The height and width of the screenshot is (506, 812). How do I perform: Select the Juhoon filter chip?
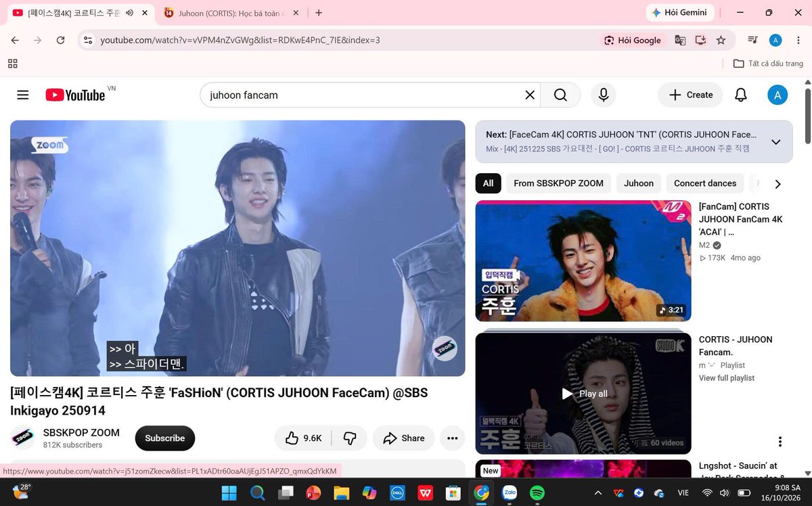click(639, 183)
